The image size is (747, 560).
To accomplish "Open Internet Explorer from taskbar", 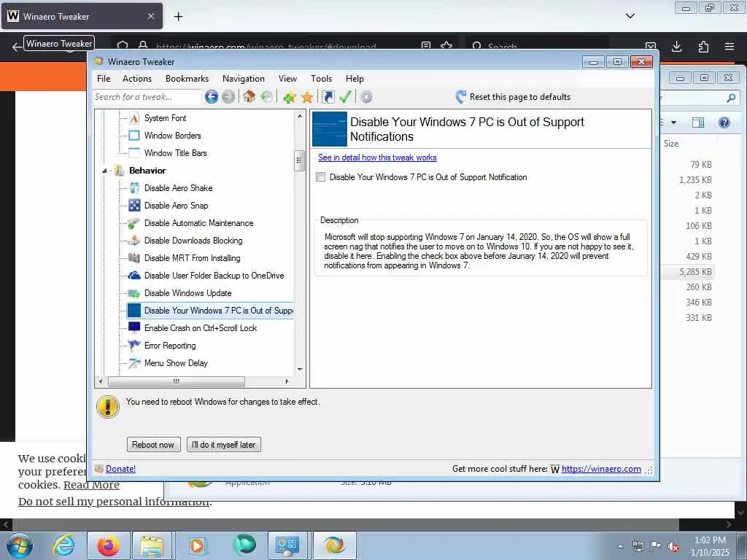I will click(x=64, y=545).
